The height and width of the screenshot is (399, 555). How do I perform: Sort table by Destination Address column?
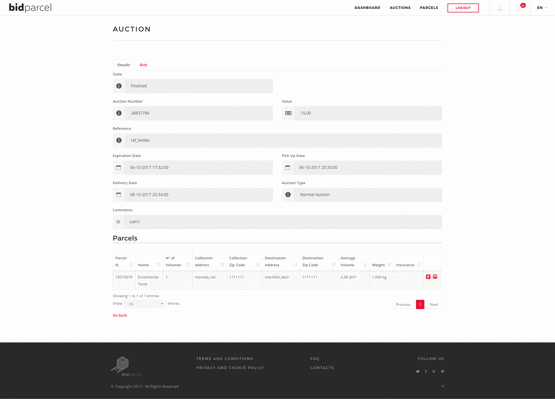tap(281, 262)
